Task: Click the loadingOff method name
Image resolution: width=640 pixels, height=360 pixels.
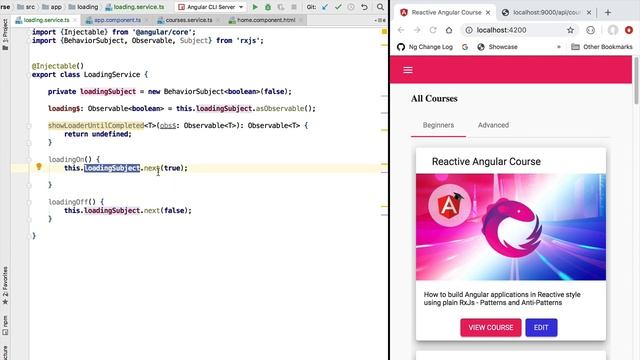Action: (68, 202)
